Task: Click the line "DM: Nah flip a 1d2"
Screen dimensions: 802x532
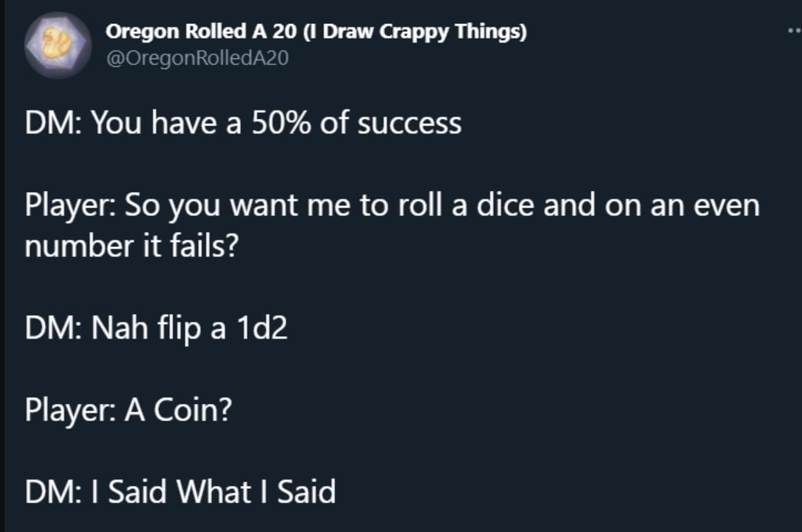Action: coord(156,328)
